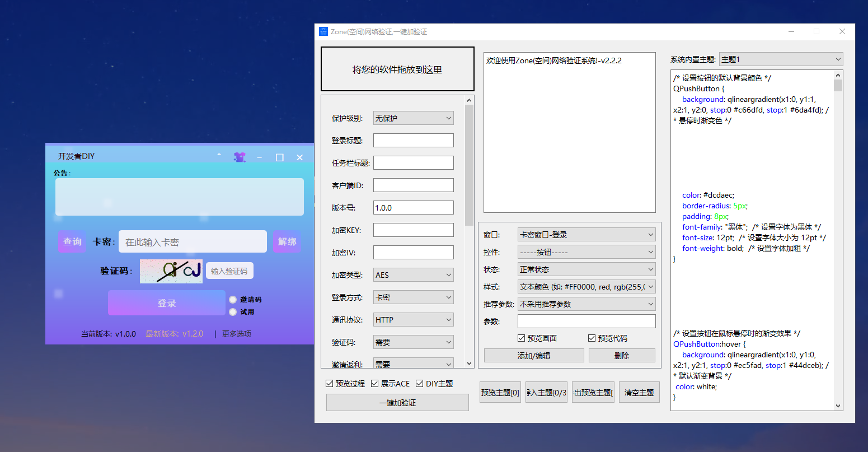Click the 查询 button in 开发者DIY window
Screen dimensions: 868x452
point(72,241)
